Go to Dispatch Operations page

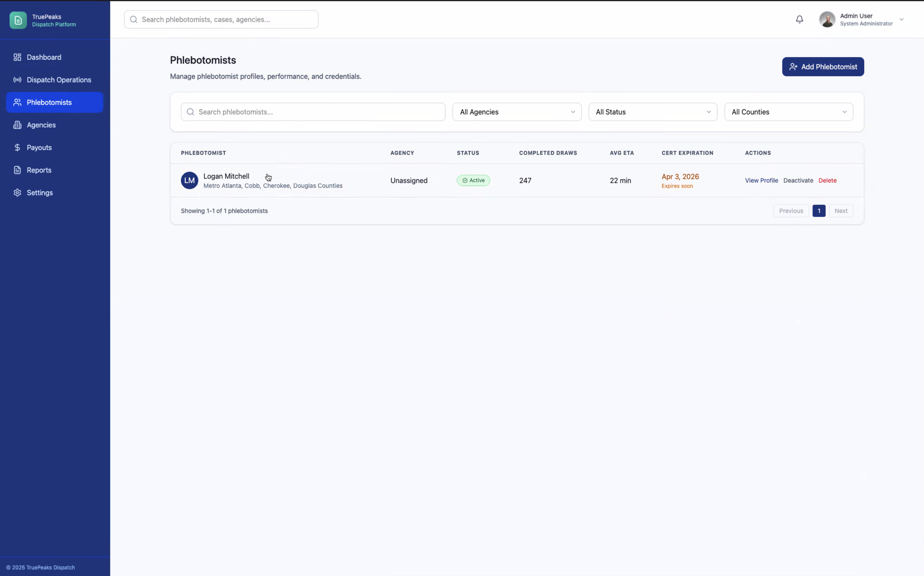[59, 80]
